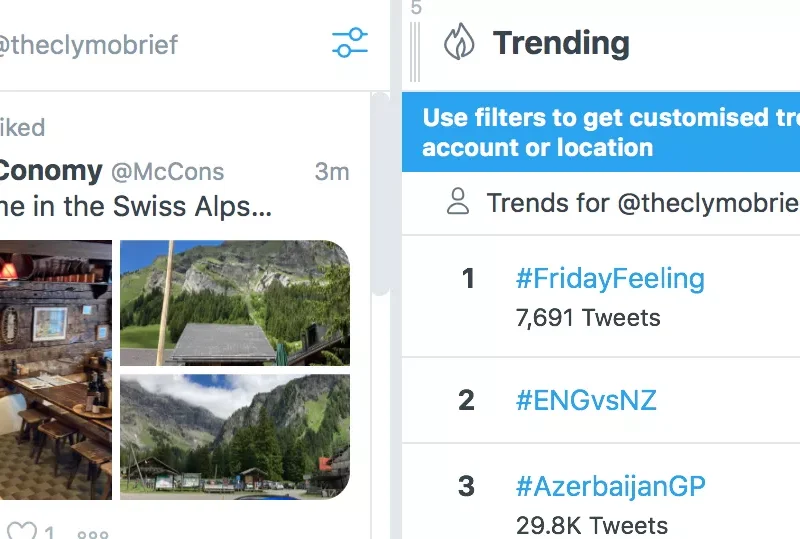Screen dimensions: 800x539
Task: Click the Trending column title
Action: (561, 43)
